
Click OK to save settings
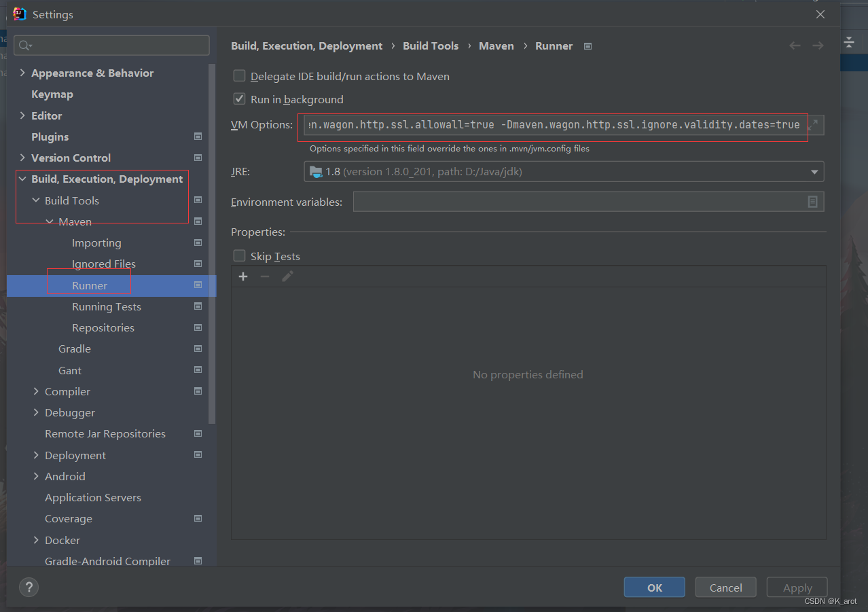[x=655, y=588]
